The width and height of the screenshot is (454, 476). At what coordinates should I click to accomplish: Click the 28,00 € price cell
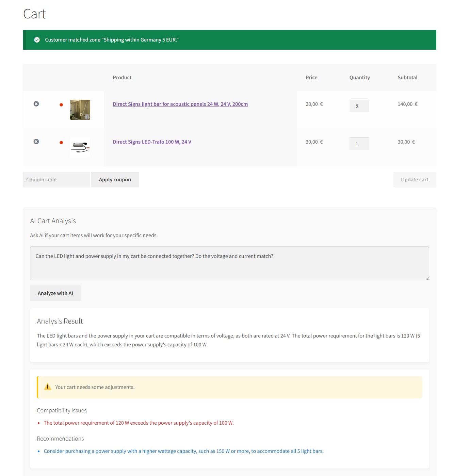click(x=314, y=104)
